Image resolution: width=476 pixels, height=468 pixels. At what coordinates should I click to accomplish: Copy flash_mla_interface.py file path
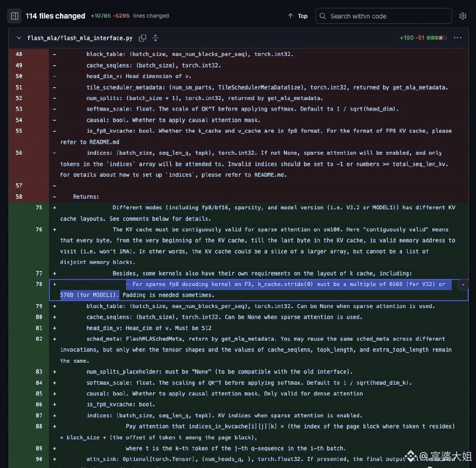pyautogui.click(x=142, y=38)
